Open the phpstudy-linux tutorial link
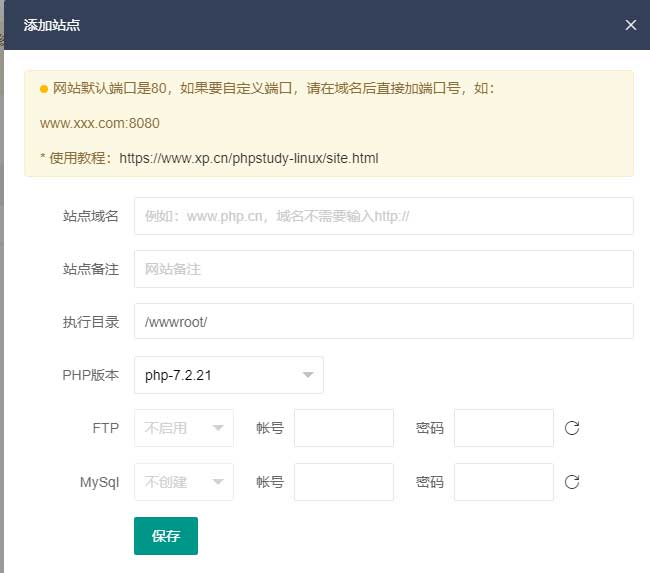Viewport: 650px width, 573px height. coord(248,158)
